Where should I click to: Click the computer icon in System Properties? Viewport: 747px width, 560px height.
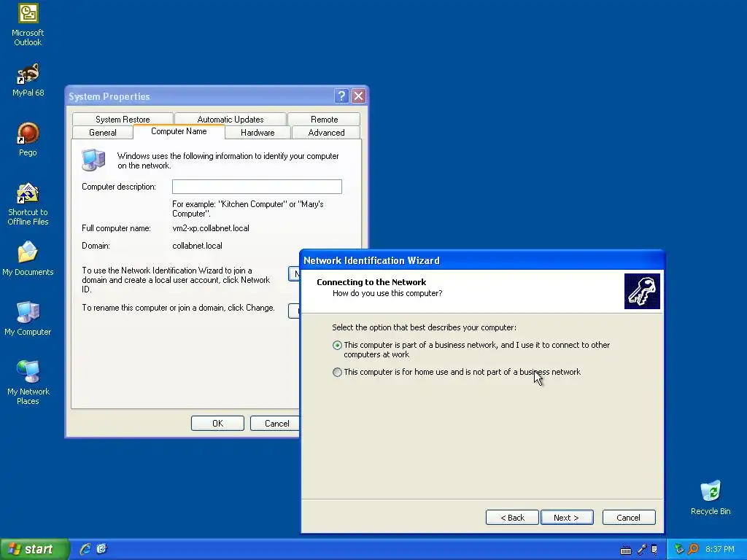tap(93, 160)
